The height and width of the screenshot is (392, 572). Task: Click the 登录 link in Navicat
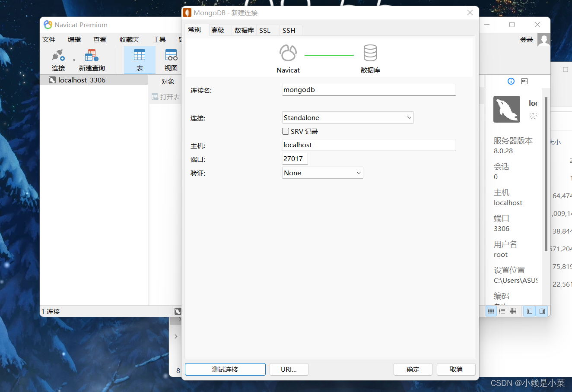527,39
